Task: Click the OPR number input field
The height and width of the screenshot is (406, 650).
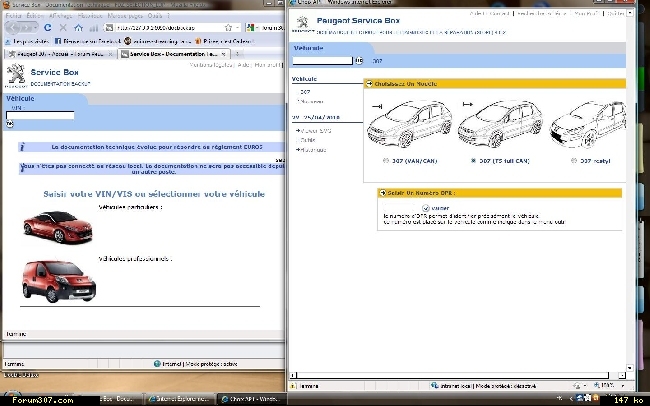Action: [x=400, y=208]
